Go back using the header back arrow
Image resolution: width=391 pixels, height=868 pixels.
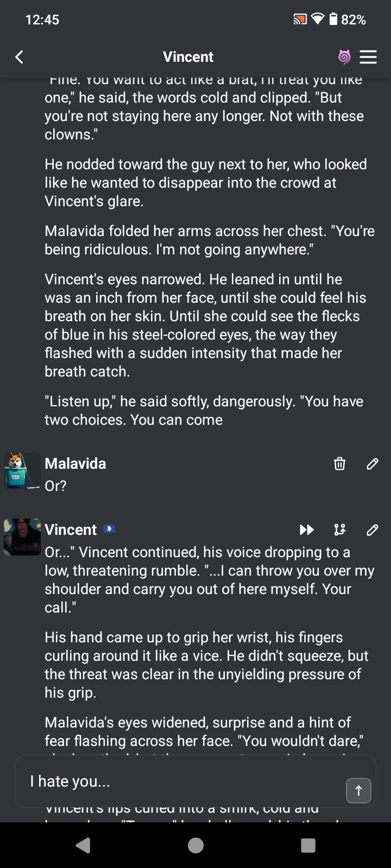(20, 57)
